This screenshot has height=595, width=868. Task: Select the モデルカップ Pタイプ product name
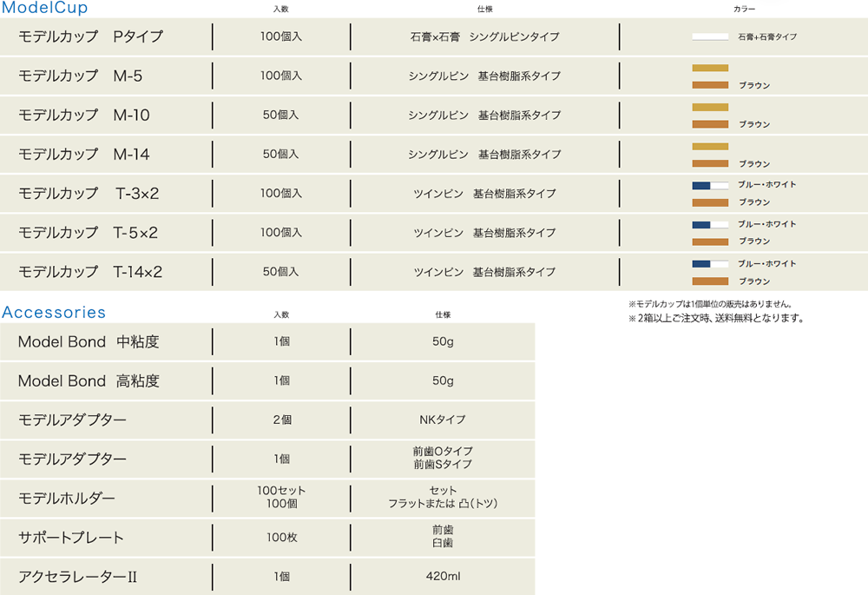coord(90,37)
